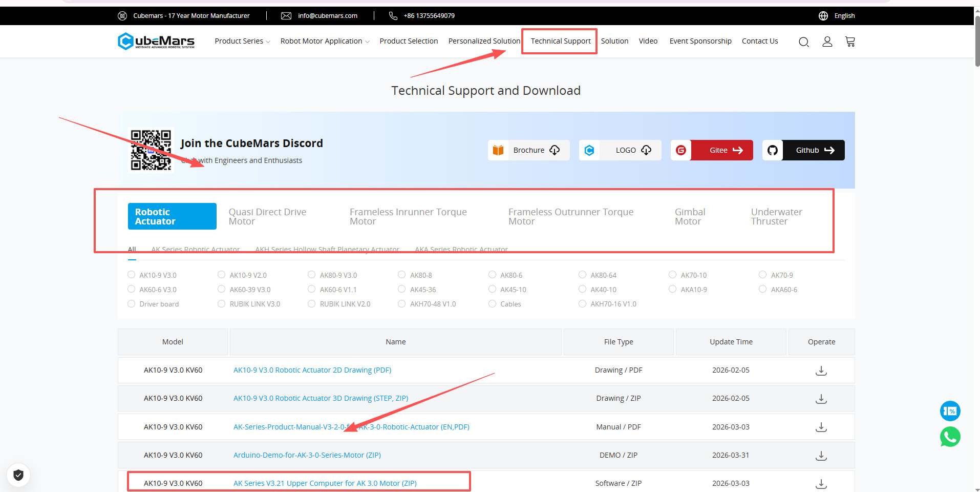Download the Arduino Demo ZIP file
Image resolution: width=980 pixels, height=492 pixels.
821,455
